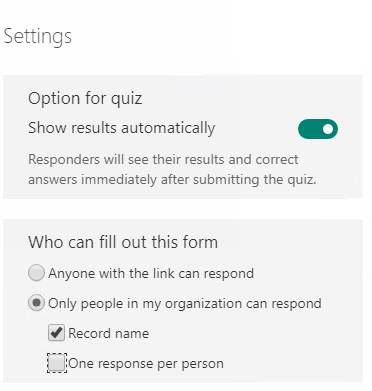The height and width of the screenshot is (391, 372).
Task: Uncheck the Record name checkbox
Action: [x=56, y=333]
